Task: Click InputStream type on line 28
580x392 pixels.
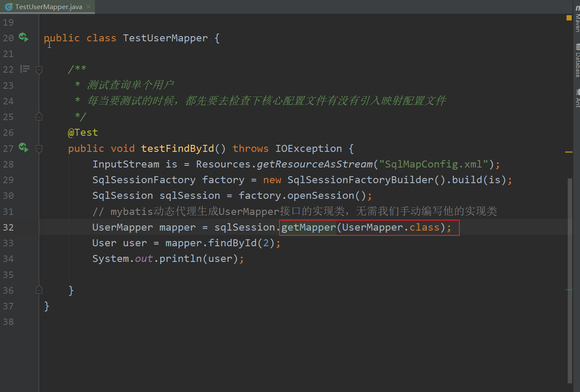Action: [x=126, y=164]
